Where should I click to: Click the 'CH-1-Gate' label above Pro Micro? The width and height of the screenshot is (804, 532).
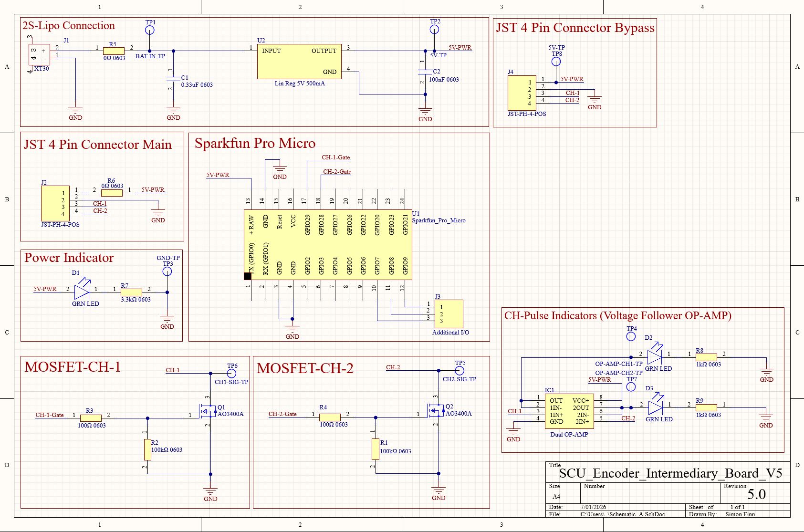[x=336, y=157]
